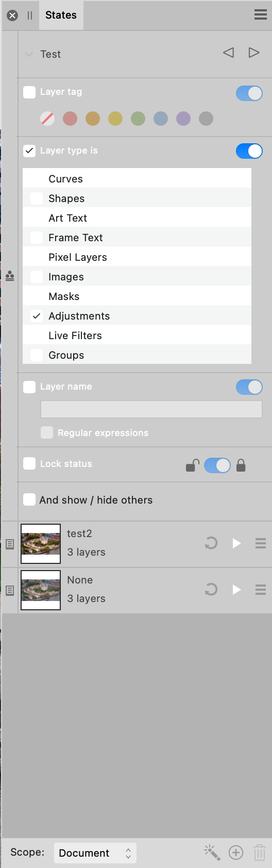272x868 pixels.
Task: Delete selected state with trash icon
Action: 260,853
